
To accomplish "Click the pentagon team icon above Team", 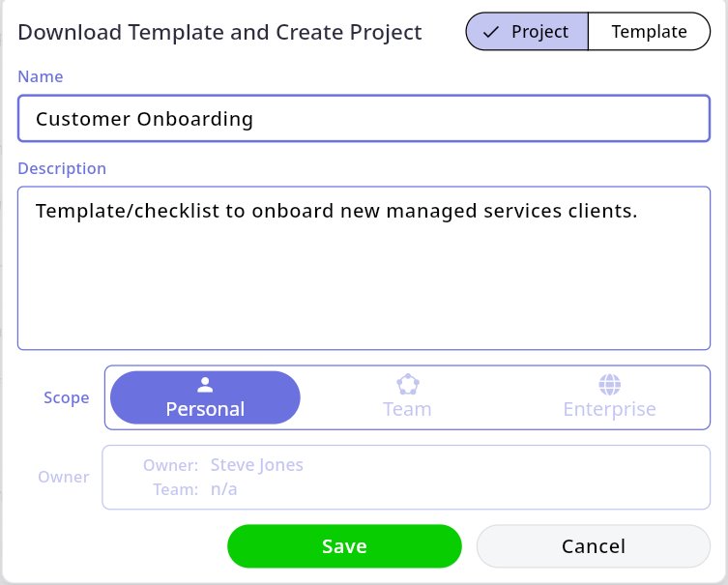I will point(407,384).
